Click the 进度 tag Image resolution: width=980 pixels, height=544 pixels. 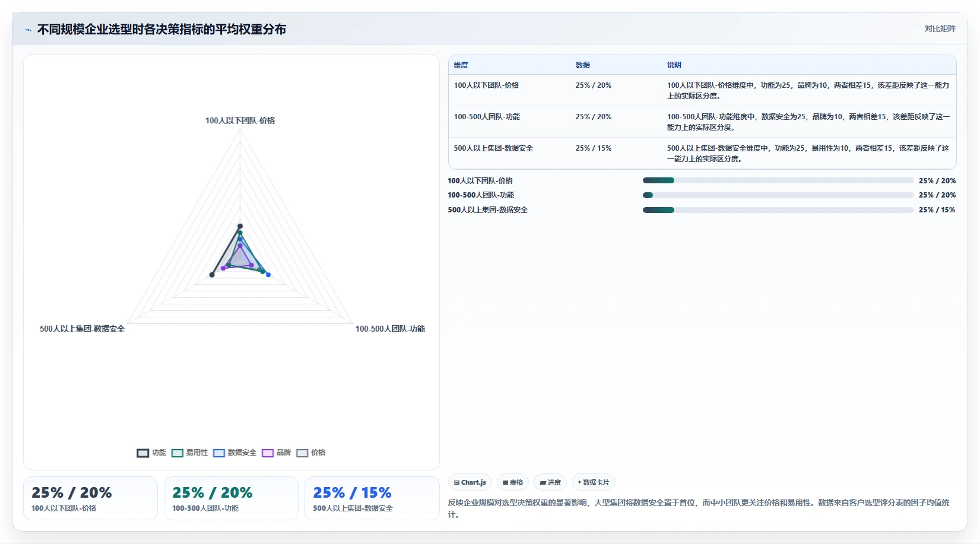point(550,482)
